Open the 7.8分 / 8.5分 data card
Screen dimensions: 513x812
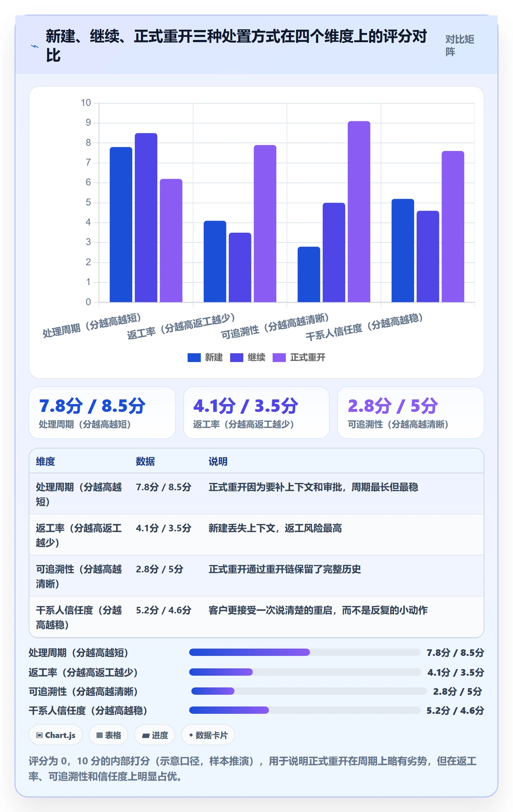[x=102, y=413]
